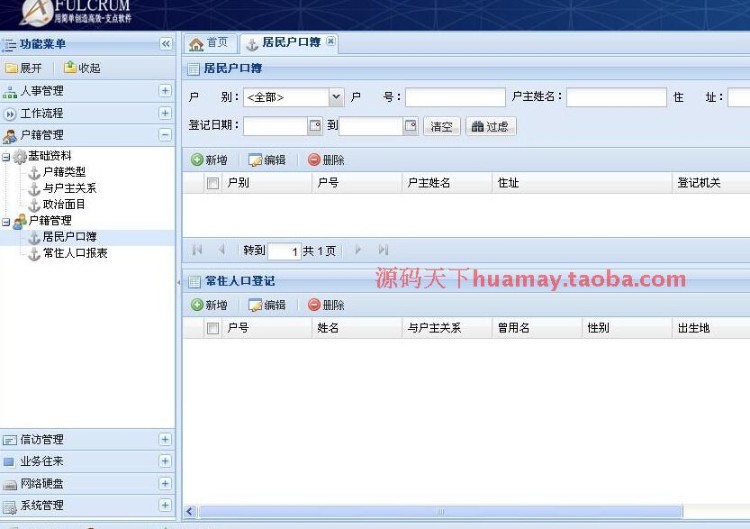Close the 居民户口簿 tab

point(331,41)
